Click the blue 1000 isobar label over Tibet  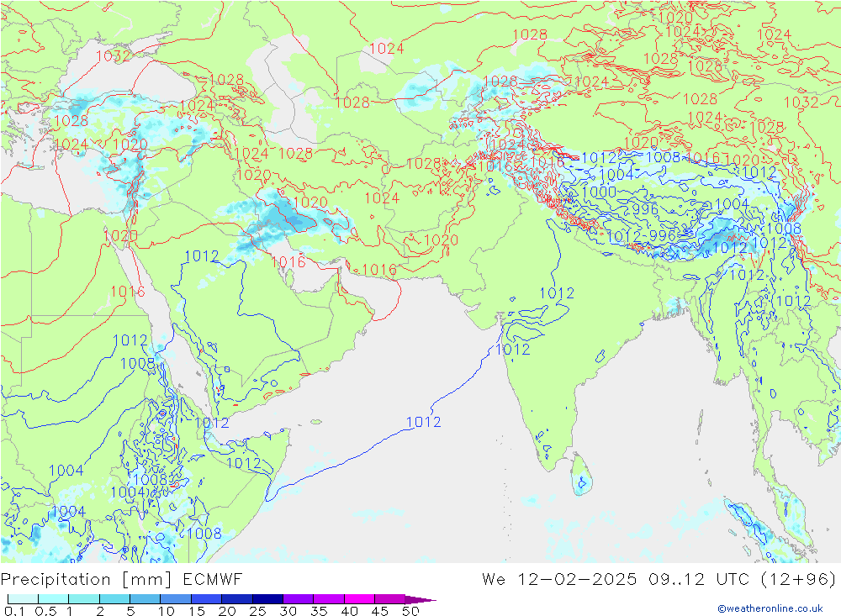599,192
